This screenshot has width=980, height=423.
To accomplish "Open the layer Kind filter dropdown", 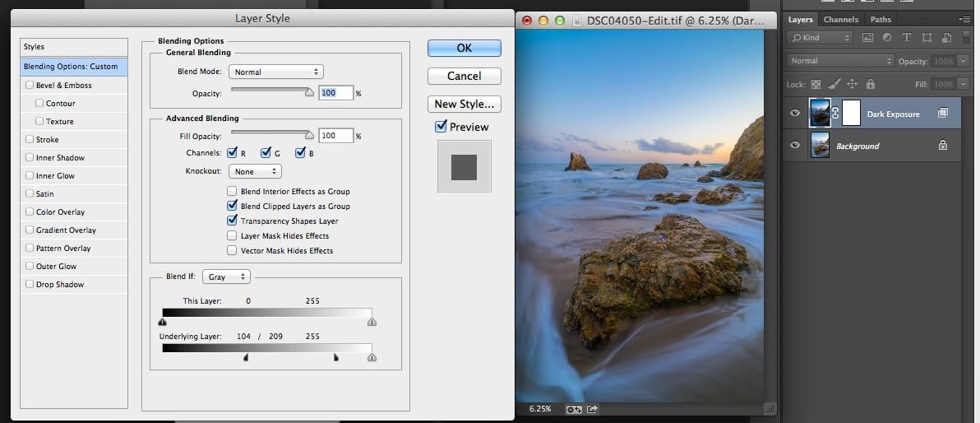I will pyautogui.click(x=820, y=38).
